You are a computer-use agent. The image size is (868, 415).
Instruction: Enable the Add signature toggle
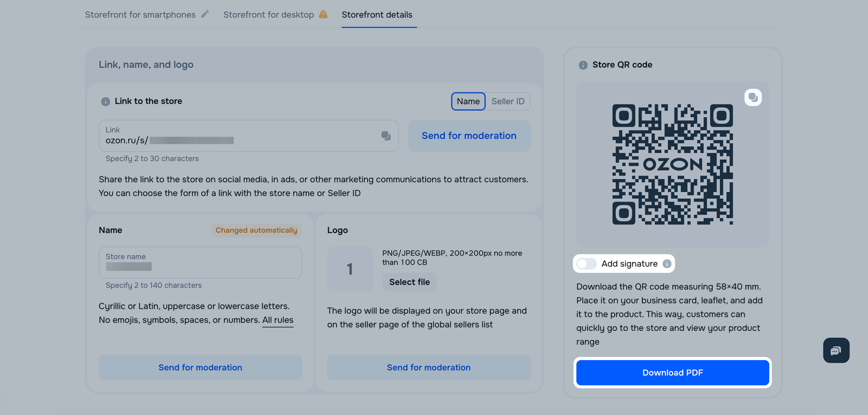[x=587, y=264]
